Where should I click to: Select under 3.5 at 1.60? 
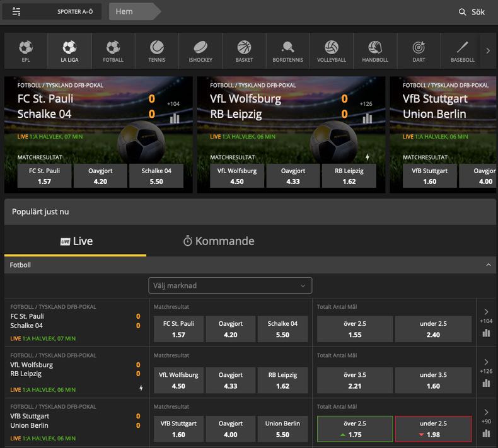[433, 381]
